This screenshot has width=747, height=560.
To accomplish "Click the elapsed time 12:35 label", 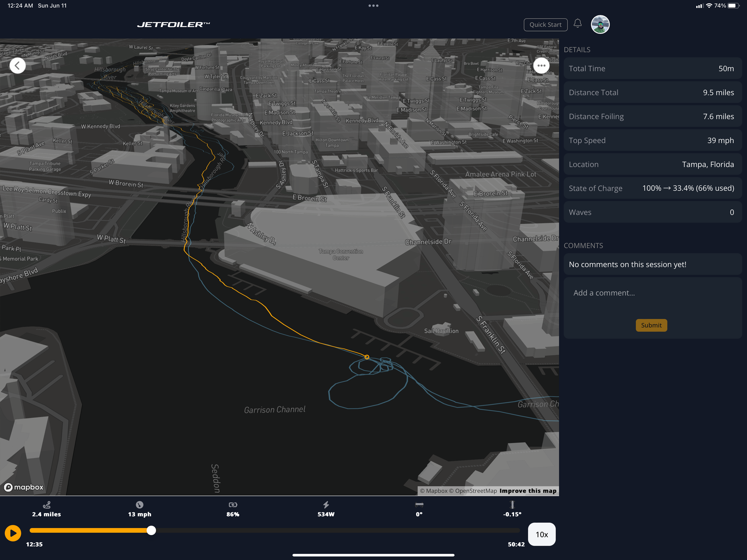I will coord(34,544).
